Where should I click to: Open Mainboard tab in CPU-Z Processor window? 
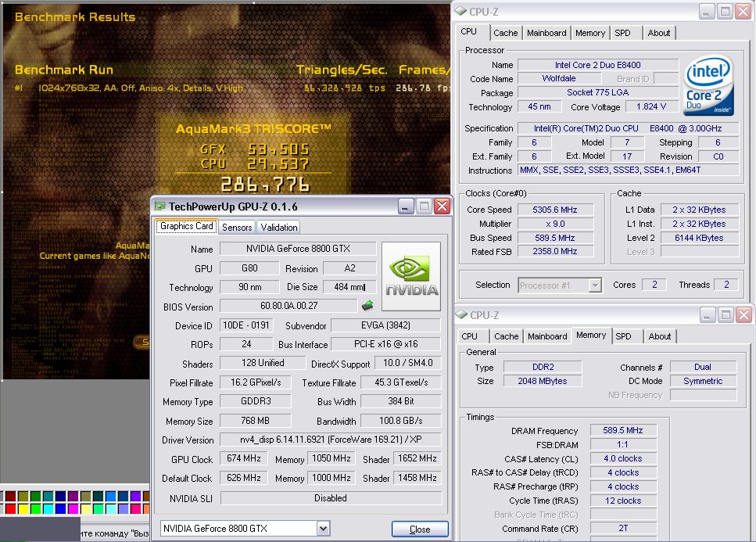point(546,33)
